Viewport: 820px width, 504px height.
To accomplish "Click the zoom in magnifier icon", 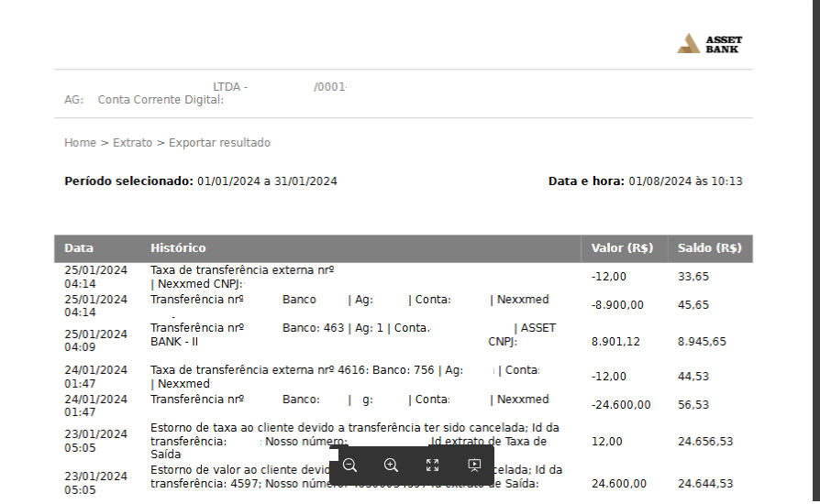I will [x=391, y=465].
